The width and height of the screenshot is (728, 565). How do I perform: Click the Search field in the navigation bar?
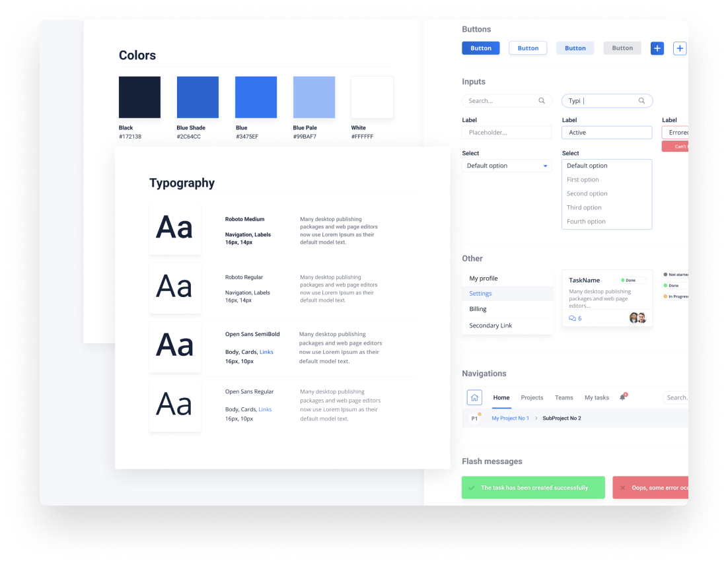click(x=676, y=397)
